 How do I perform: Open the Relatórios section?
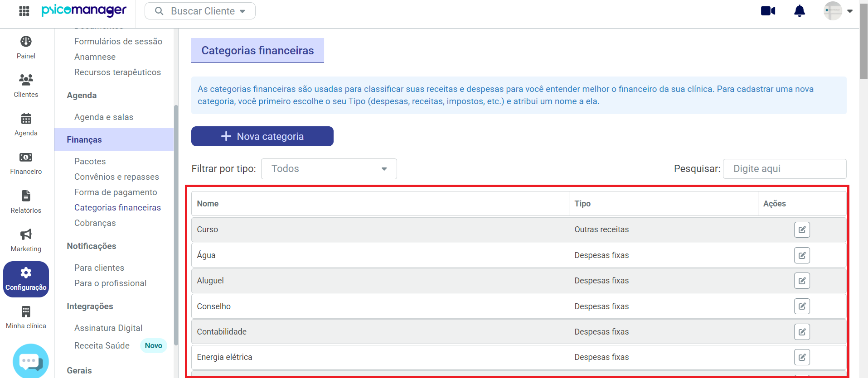click(26, 202)
